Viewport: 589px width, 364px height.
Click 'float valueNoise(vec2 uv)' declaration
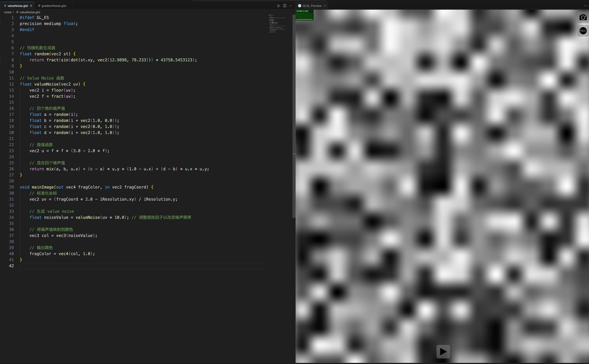click(50, 84)
